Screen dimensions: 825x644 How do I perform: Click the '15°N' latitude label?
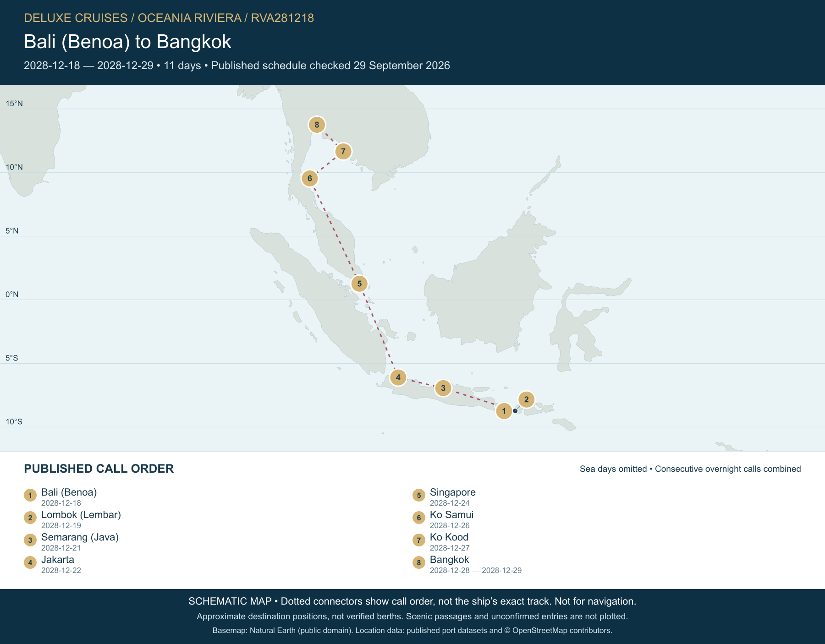point(14,104)
